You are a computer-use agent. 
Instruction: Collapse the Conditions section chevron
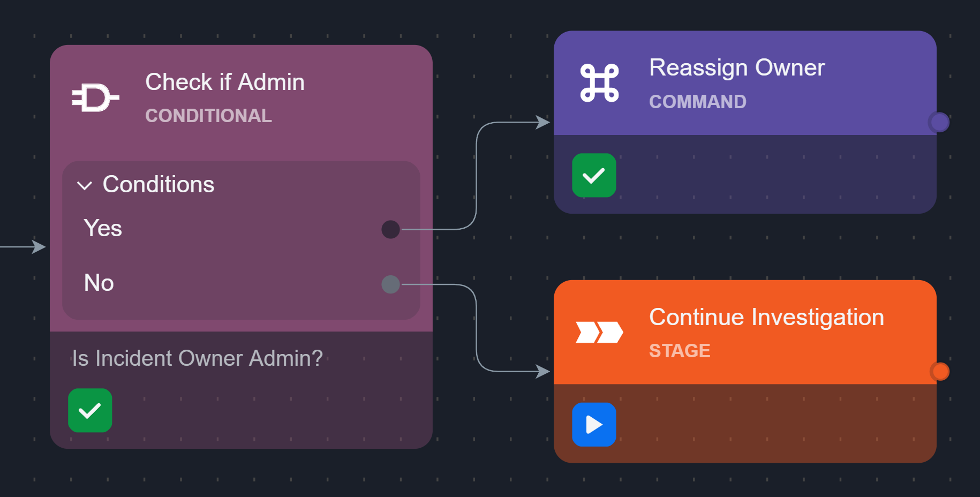[x=85, y=185]
